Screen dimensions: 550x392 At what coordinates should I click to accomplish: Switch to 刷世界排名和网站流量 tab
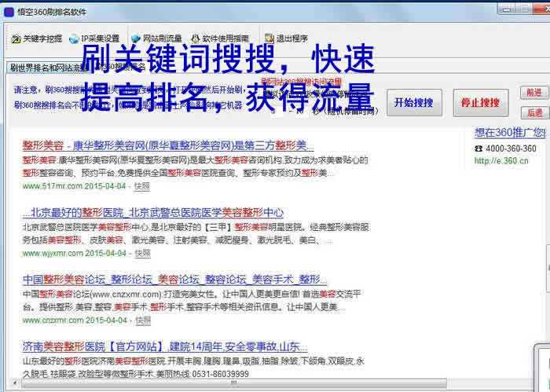coord(43,68)
